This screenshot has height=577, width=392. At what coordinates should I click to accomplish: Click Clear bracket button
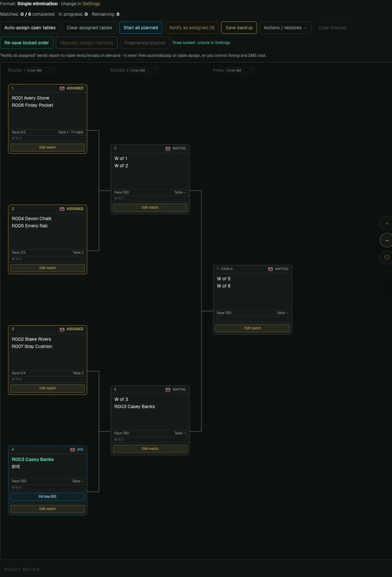coord(332,28)
